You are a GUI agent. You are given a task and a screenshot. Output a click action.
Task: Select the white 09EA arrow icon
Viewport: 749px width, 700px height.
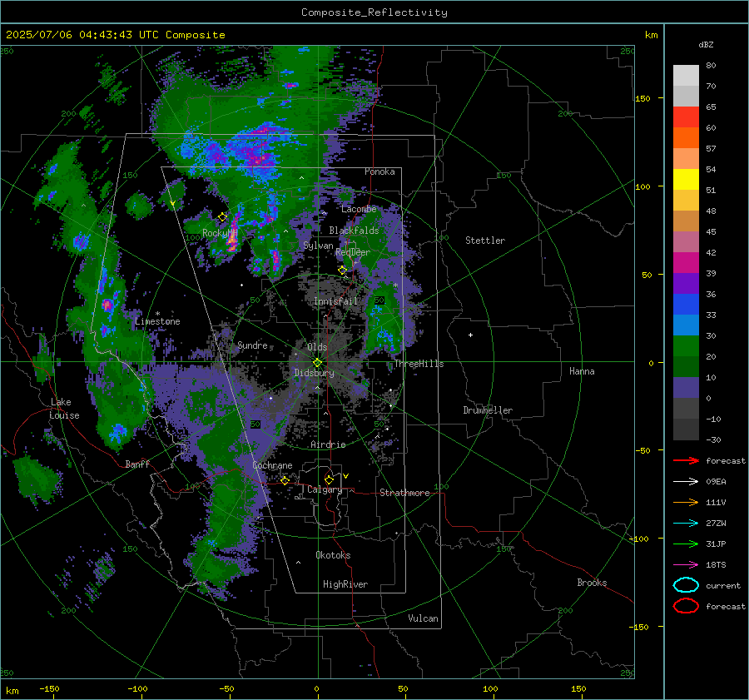tap(686, 482)
